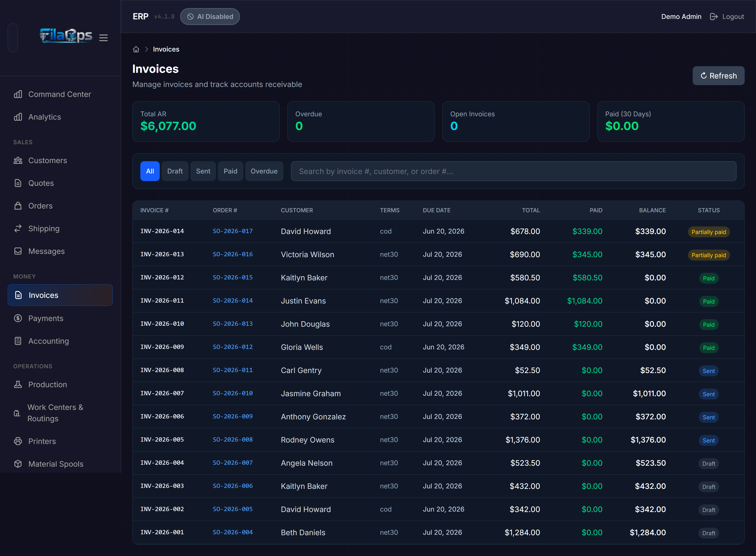Click the Logout arrow icon
Viewport: 756px width, 556px height.
(714, 17)
